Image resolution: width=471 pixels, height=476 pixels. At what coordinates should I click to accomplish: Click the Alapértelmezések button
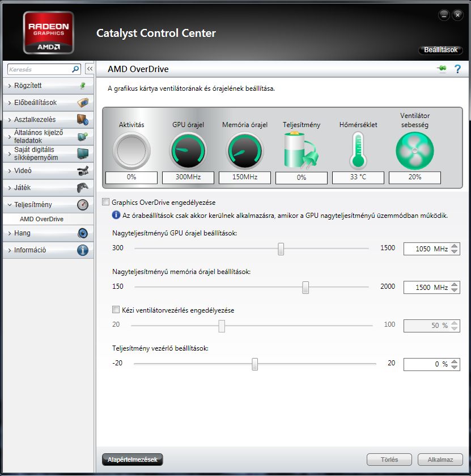point(133,460)
